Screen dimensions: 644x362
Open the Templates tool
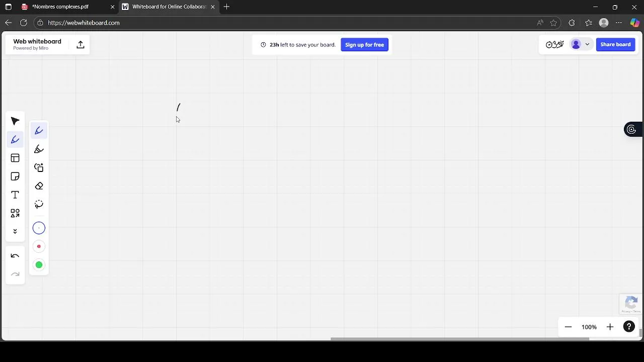[15, 158]
